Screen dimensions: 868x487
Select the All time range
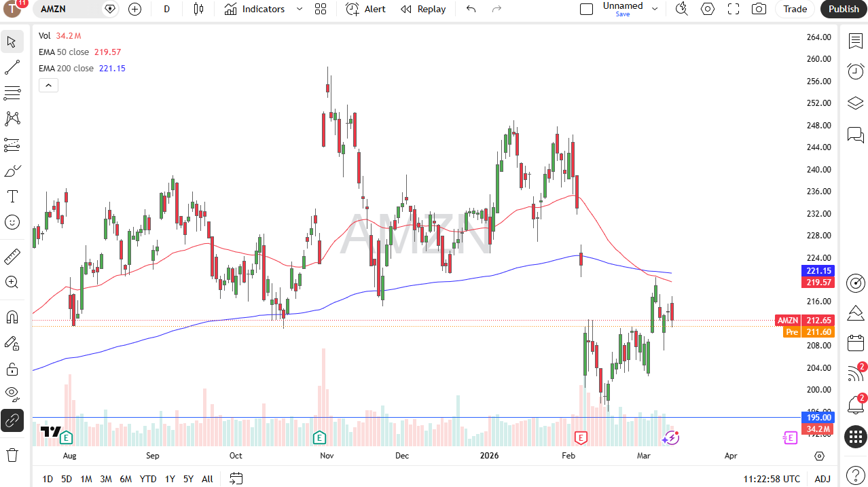207,479
